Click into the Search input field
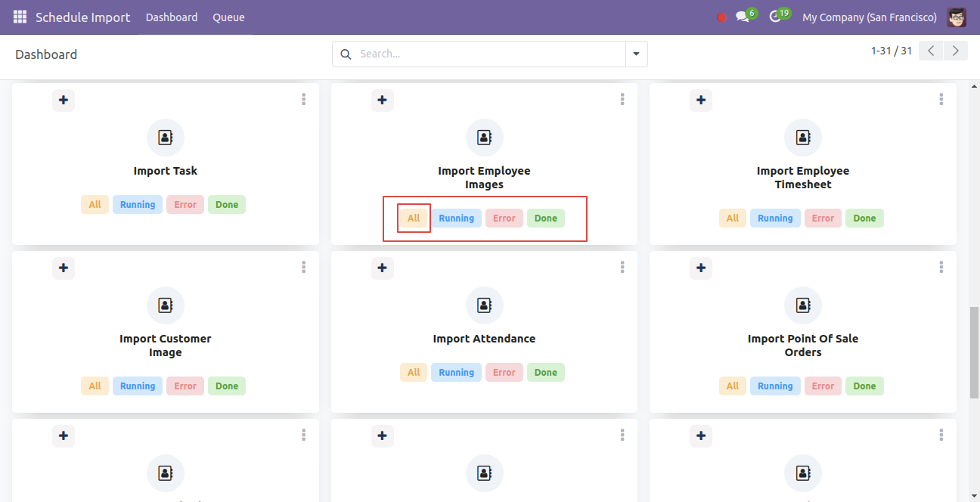 (490, 54)
